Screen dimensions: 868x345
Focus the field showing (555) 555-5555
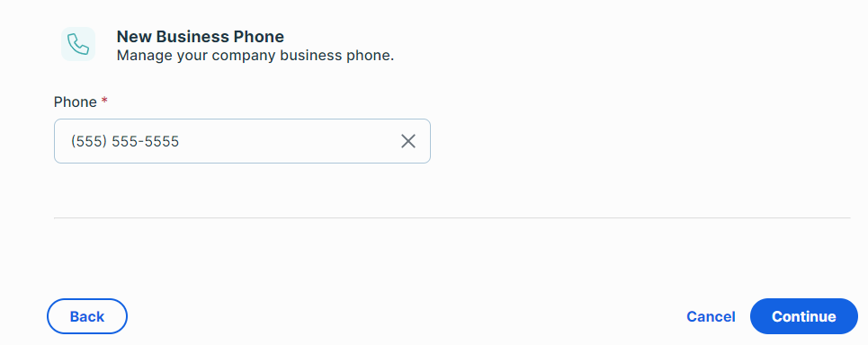point(242,141)
